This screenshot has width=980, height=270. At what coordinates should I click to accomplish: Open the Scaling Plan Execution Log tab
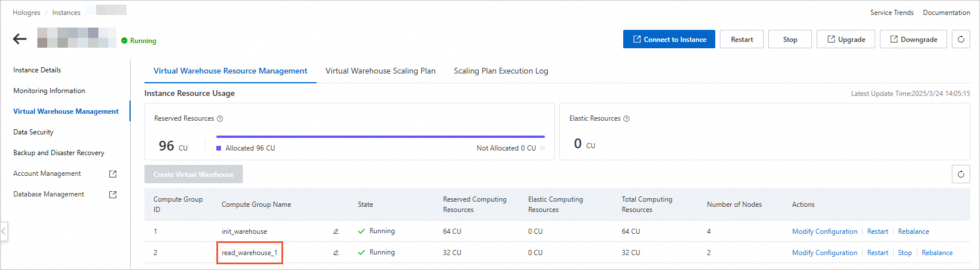click(501, 71)
